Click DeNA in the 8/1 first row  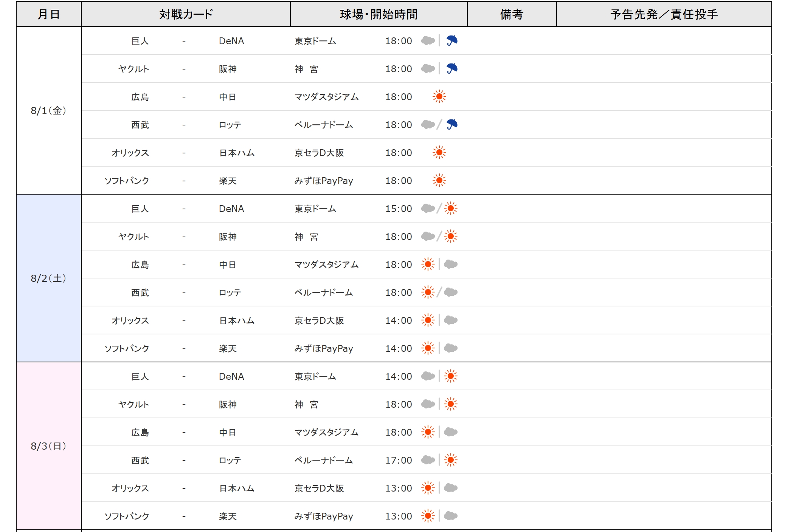pos(231,41)
